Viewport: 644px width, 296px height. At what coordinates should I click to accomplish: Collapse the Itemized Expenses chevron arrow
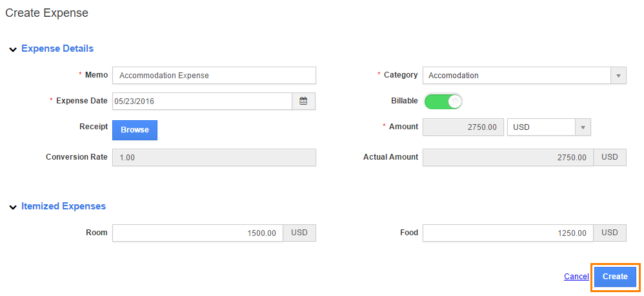[13, 207]
